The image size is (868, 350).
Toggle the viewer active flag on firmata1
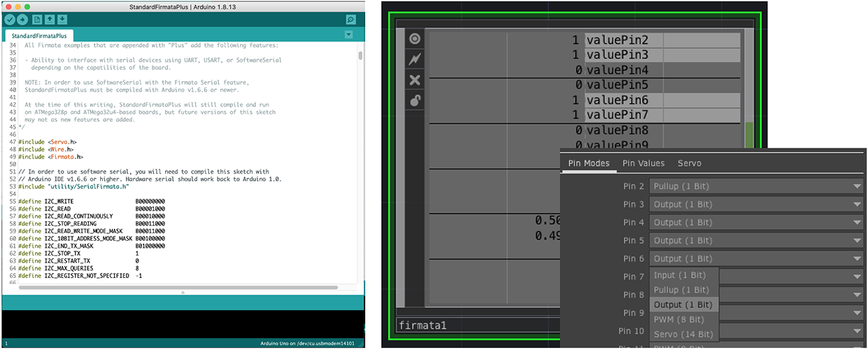click(x=414, y=39)
